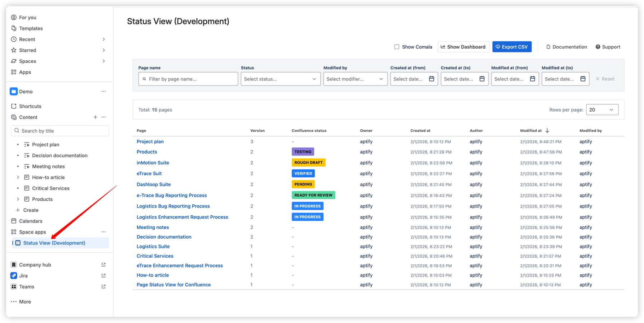Viewport: 644px width, 323px height.
Task: Open Templates in the sidebar
Action: [x=31, y=28]
